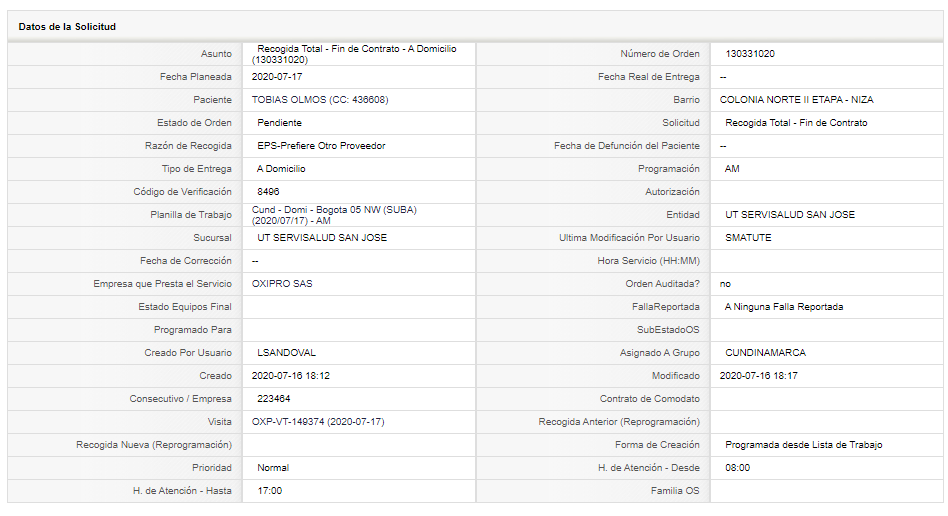Click the patient name TOBIAS OLMOS

289,100
